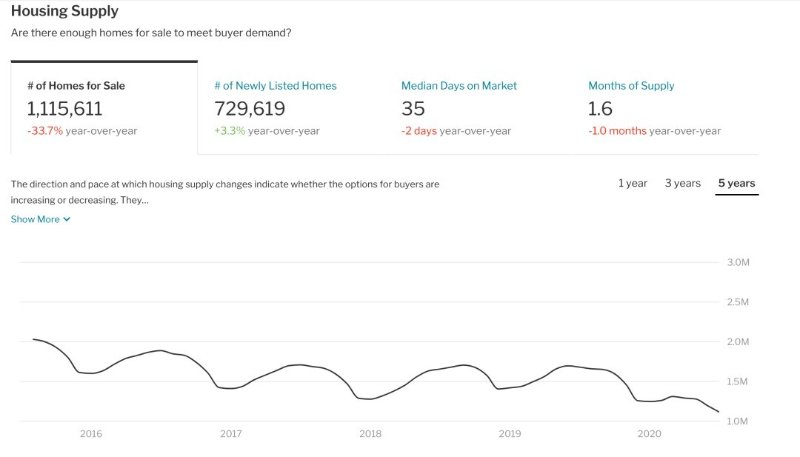Image resolution: width=800 pixels, height=457 pixels.
Task: Click the 2018 label on chart axis
Action: (x=370, y=434)
